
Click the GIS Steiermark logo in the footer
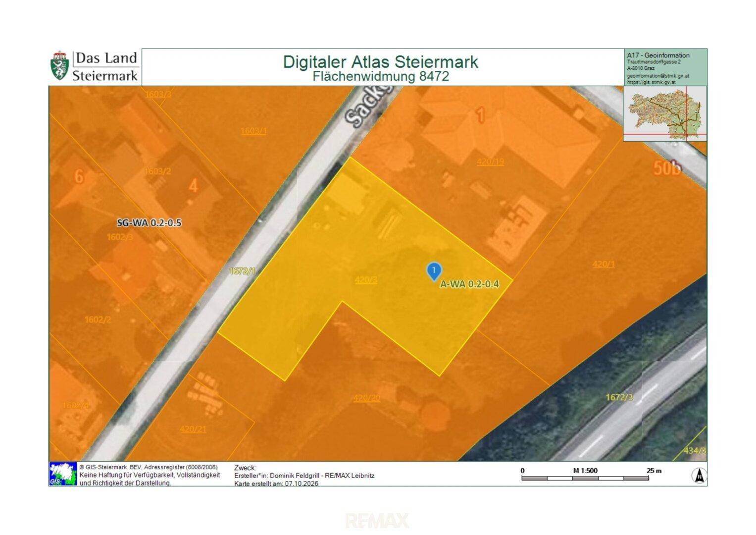point(63,474)
